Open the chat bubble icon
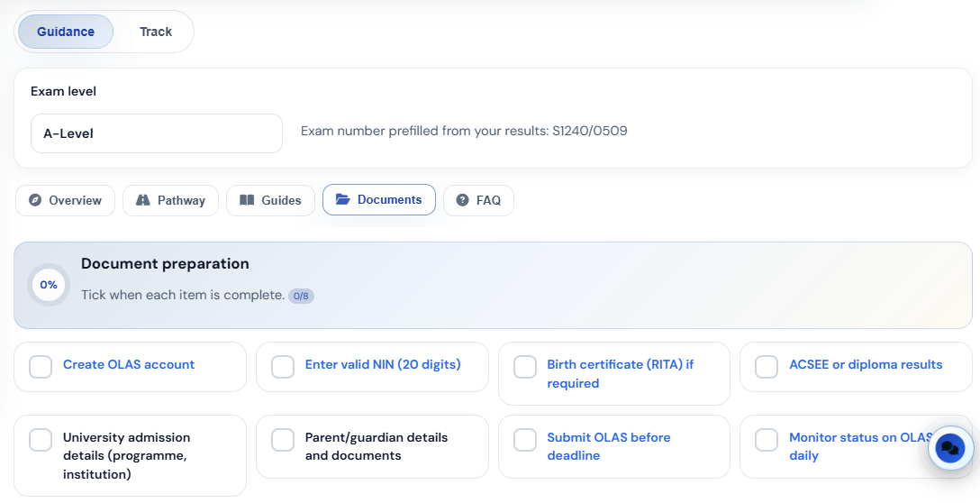980x503 pixels. pos(950,448)
